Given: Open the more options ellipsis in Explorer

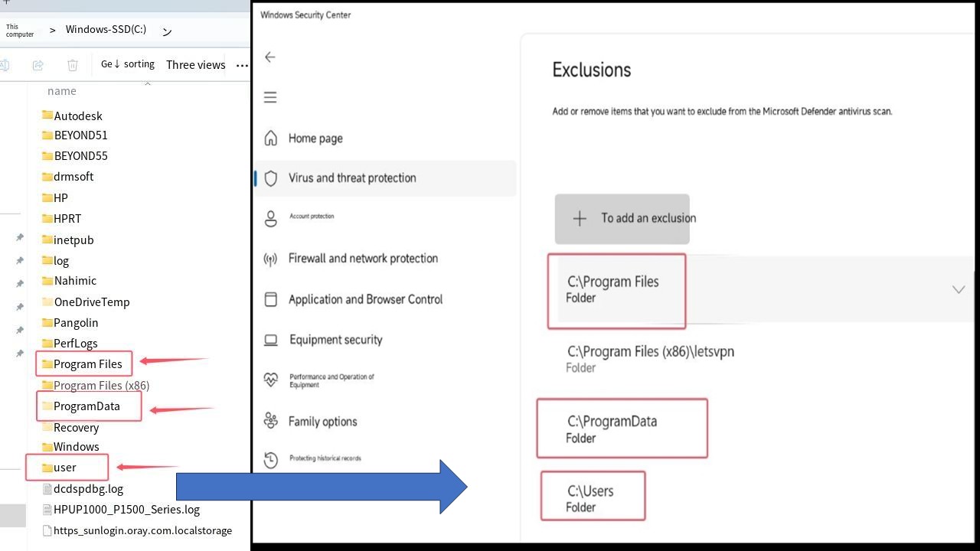Looking at the screenshot, I should 242,66.
